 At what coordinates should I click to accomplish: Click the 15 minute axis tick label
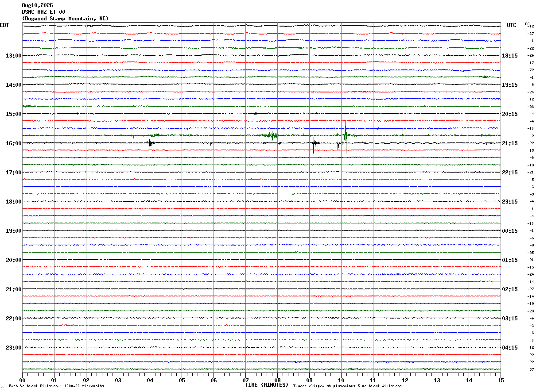click(501, 380)
